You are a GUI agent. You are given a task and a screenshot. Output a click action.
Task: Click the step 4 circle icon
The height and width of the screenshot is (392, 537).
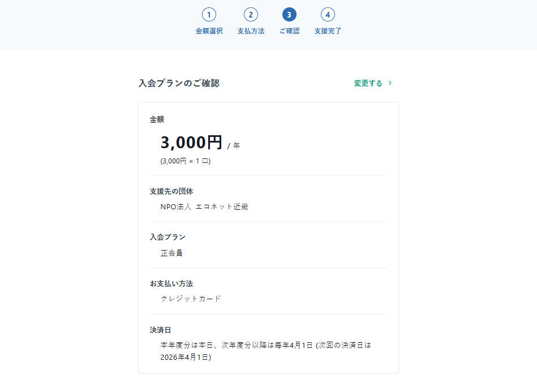[328, 15]
